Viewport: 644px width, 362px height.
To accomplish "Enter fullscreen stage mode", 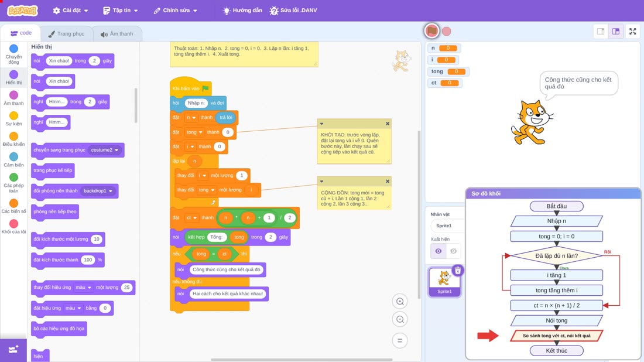I will click(x=632, y=31).
